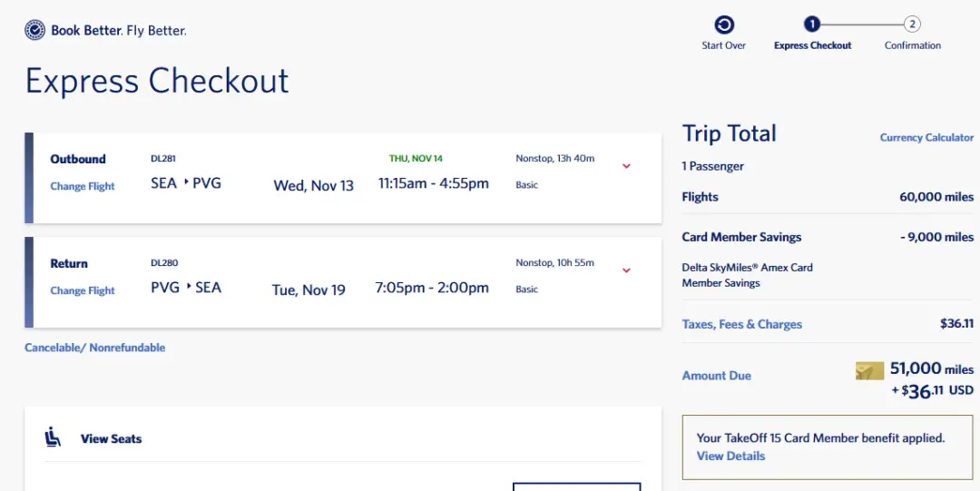Viewport: 980px width, 491px height.
Task: Click step 2 Confirmation circle
Action: [912, 25]
